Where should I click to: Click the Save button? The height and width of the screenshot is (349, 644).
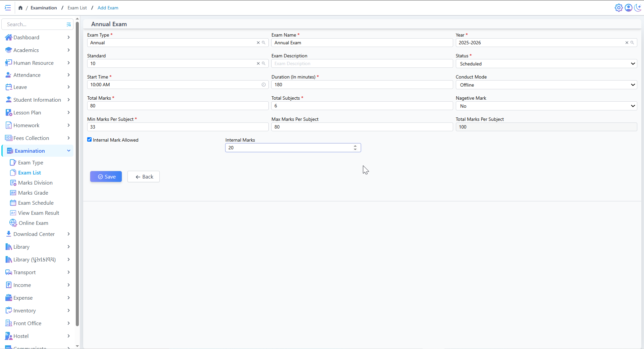click(x=106, y=177)
